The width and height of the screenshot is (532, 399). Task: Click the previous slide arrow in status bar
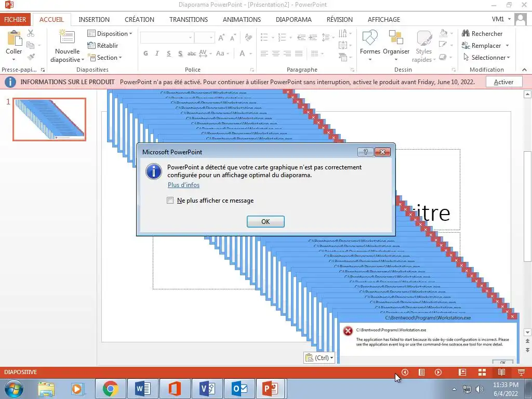pos(405,372)
